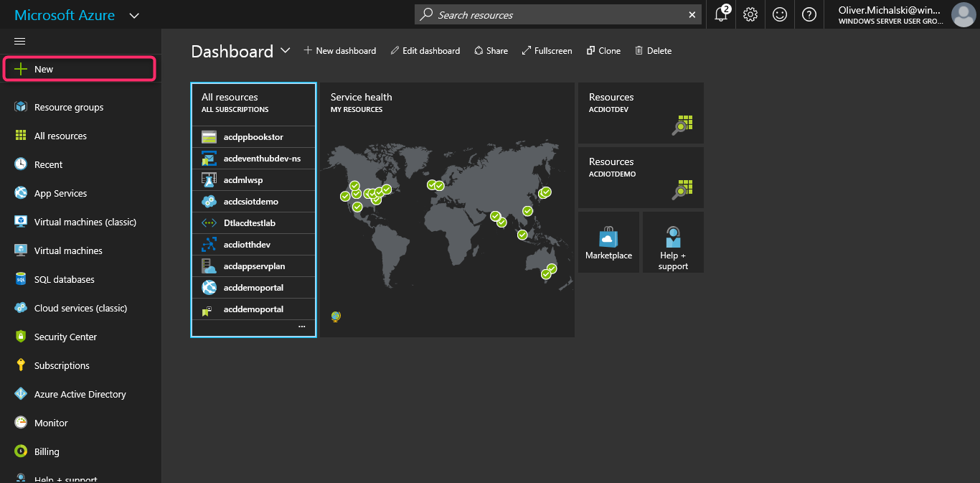Open acdappservplan resource
This screenshot has width=980, height=483.
tap(253, 266)
